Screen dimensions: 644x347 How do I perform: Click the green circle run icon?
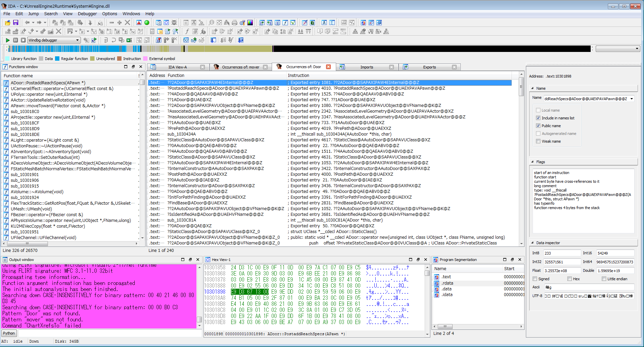(147, 23)
